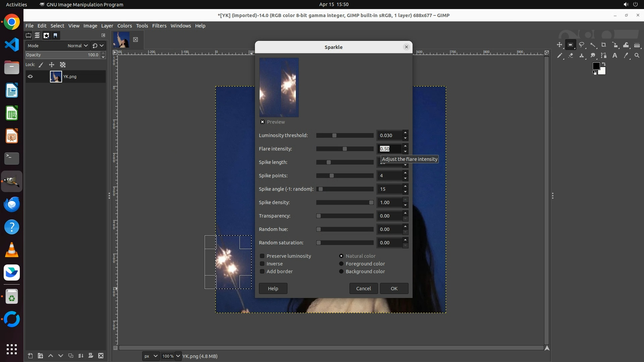Open the px unit dropdown
644x362 pixels.
151,356
